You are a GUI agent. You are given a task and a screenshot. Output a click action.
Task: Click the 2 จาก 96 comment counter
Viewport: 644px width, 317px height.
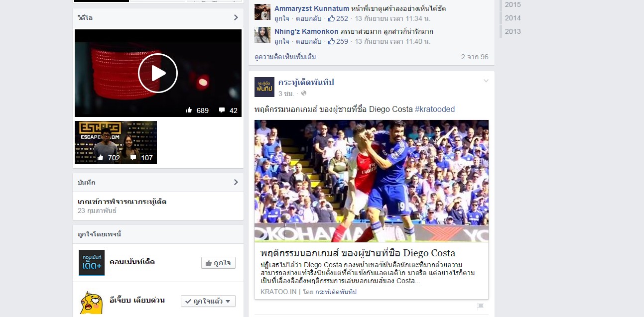[x=475, y=57]
